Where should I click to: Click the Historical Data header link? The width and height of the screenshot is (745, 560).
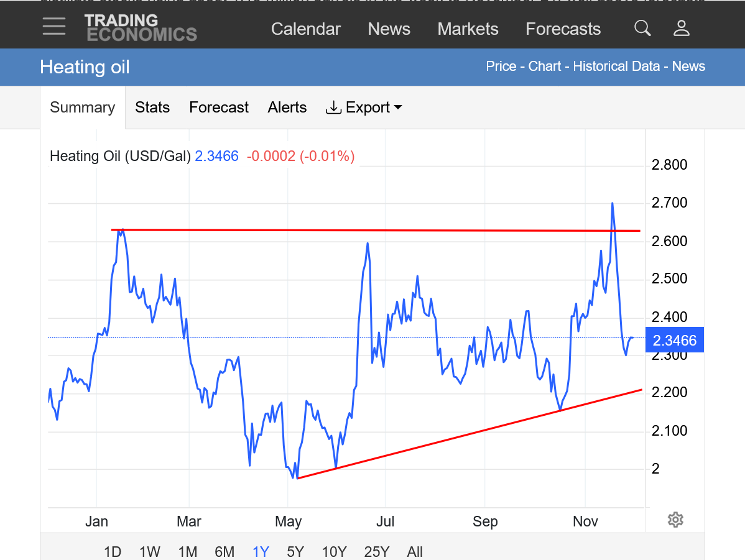[x=616, y=67]
